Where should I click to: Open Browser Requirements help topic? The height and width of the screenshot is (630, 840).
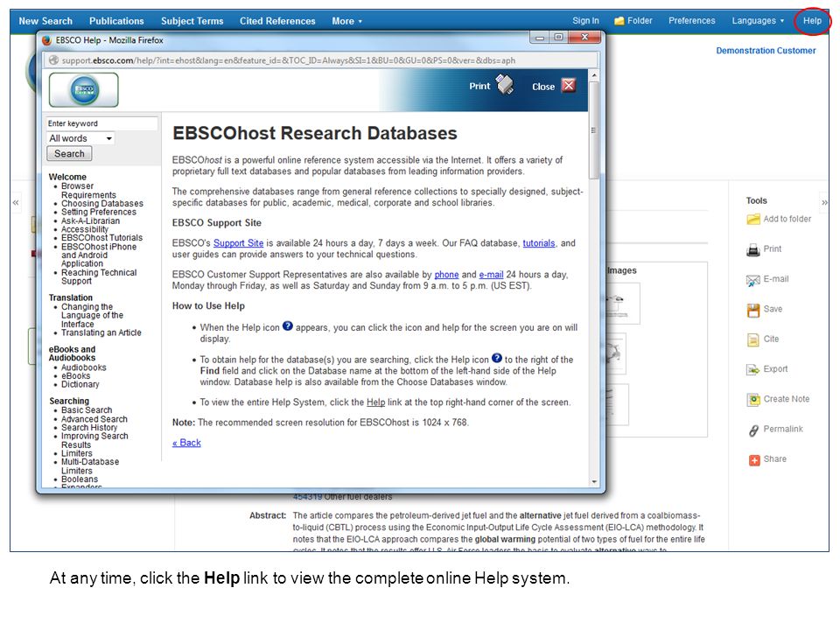tap(88, 191)
